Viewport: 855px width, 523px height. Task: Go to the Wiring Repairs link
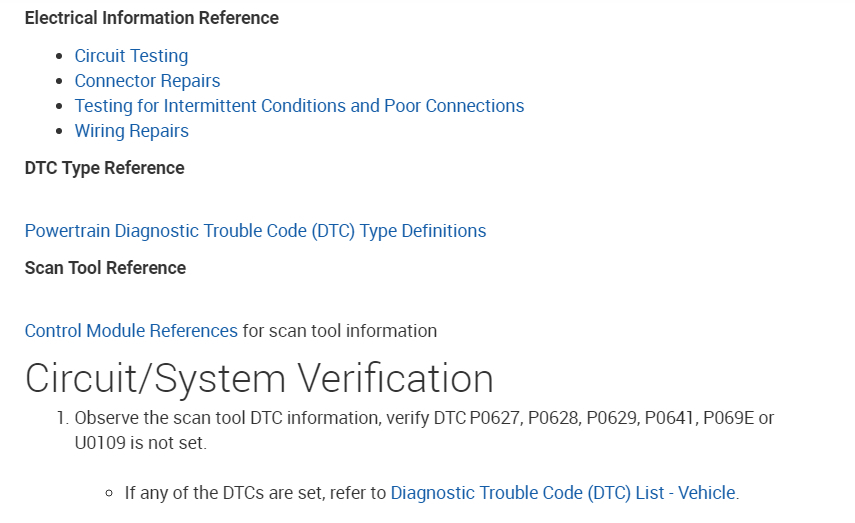131,131
